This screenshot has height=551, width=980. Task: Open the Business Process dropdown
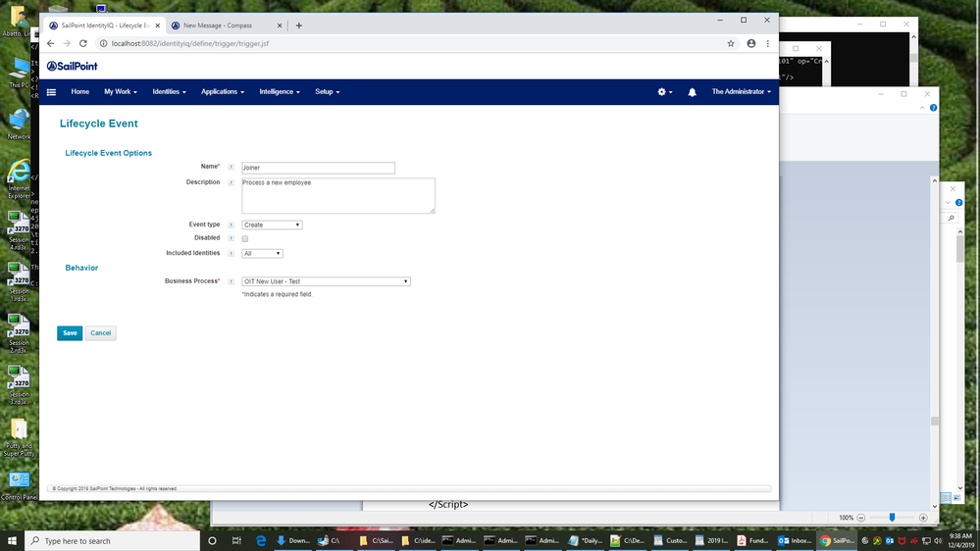point(326,281)
